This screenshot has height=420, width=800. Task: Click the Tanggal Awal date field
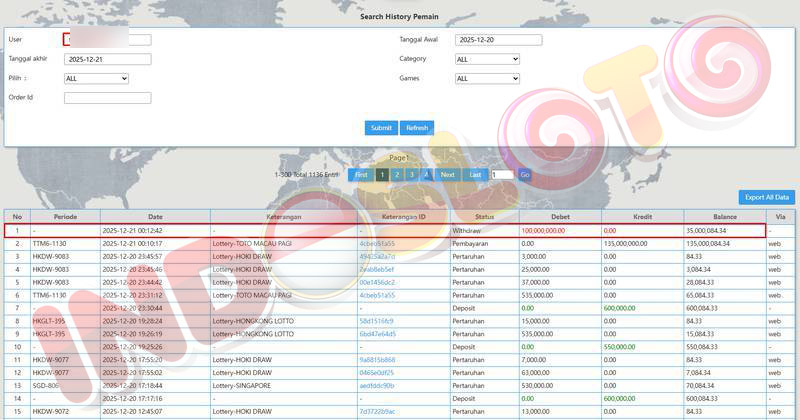coord(498,40)
